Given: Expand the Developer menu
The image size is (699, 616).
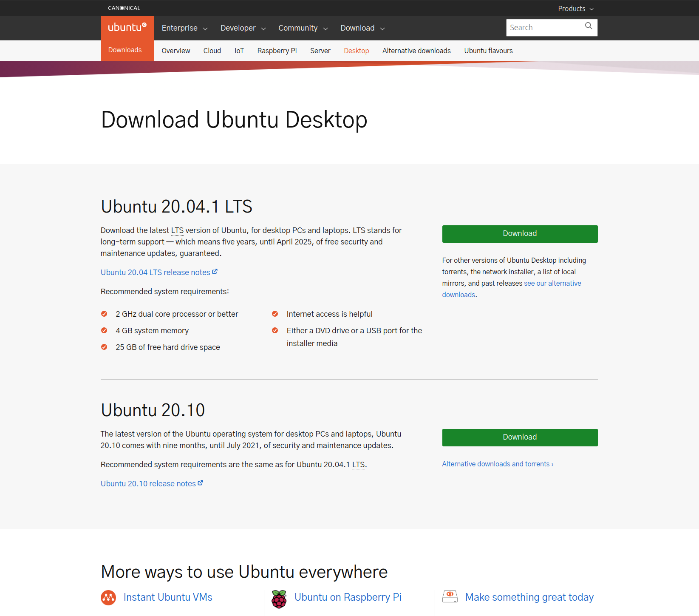Looking at the screenshot, I should tap(243, 28).
